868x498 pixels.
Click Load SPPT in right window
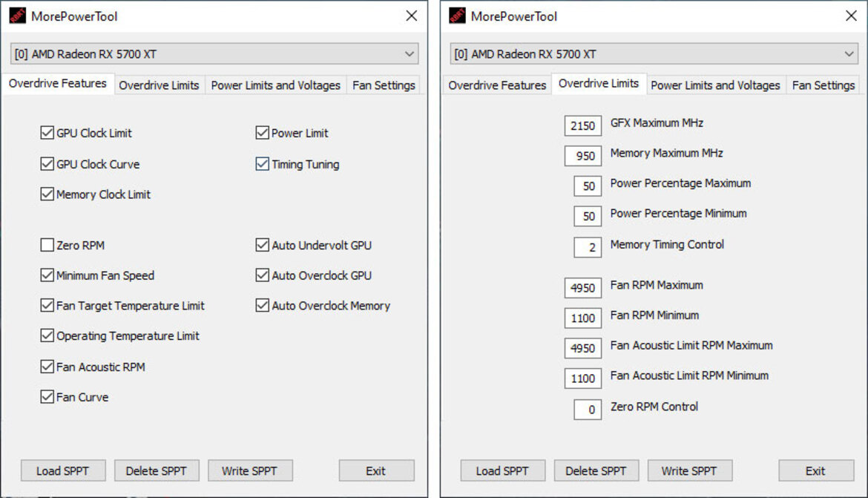503,471
